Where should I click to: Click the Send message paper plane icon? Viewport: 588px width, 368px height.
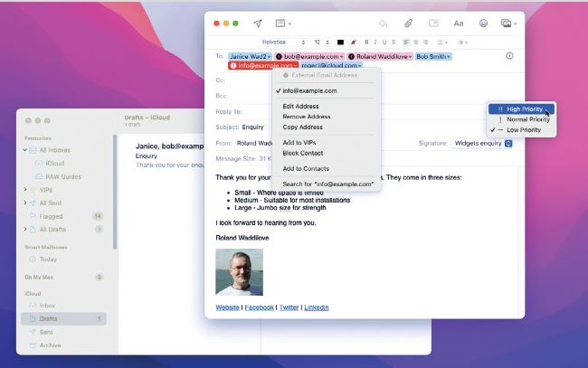point(257,23)
